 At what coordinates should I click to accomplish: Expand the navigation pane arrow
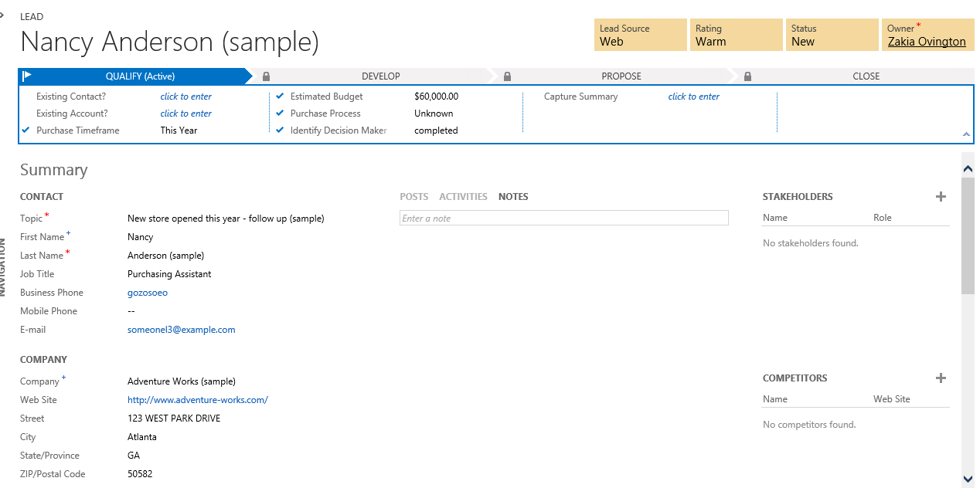[2, 15]
